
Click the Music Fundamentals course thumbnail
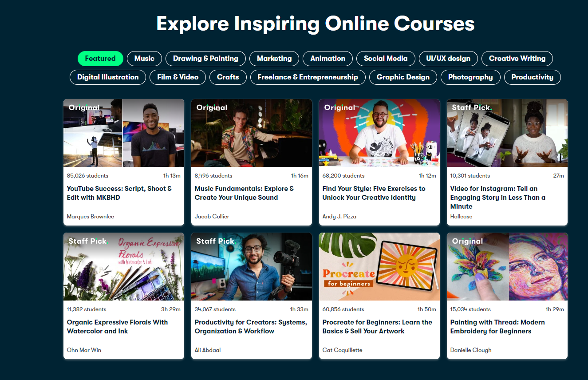point(252,133)
